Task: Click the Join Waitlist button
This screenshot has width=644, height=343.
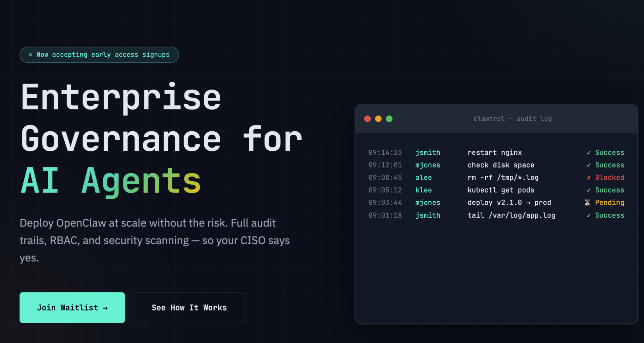Action: tap(72, 307)
